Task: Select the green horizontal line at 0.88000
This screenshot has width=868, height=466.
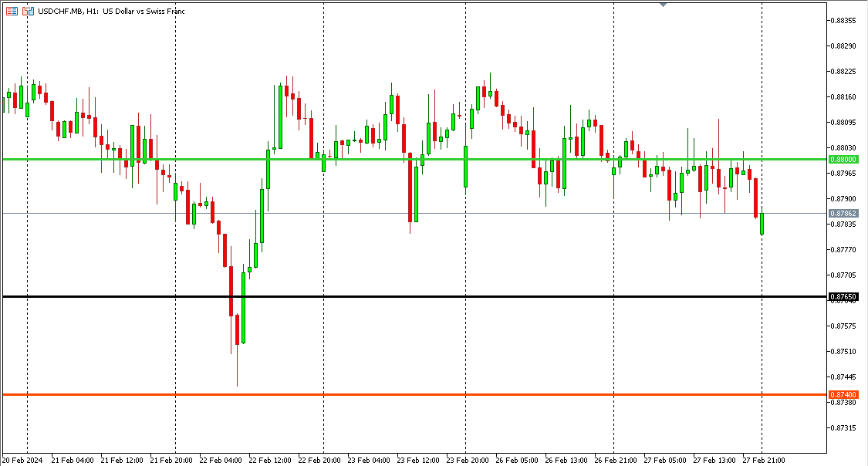Action: tap(414, 160)
